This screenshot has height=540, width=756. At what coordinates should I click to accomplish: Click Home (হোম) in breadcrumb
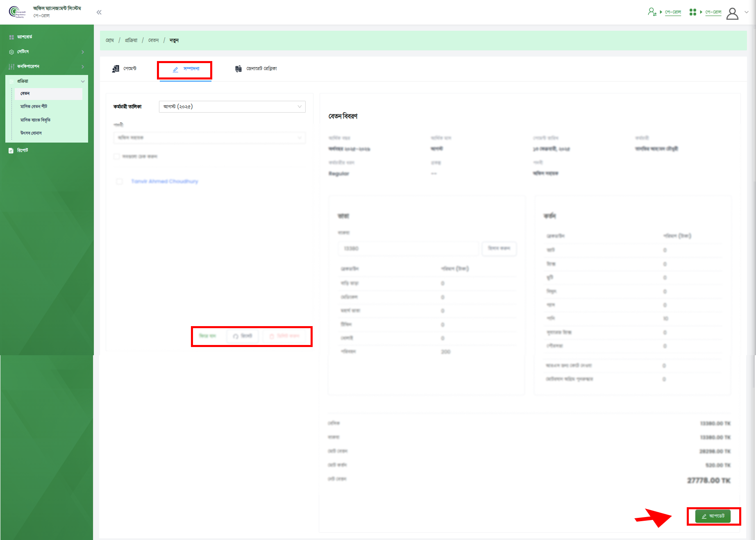pyautogui.click(x=110, y=41)
